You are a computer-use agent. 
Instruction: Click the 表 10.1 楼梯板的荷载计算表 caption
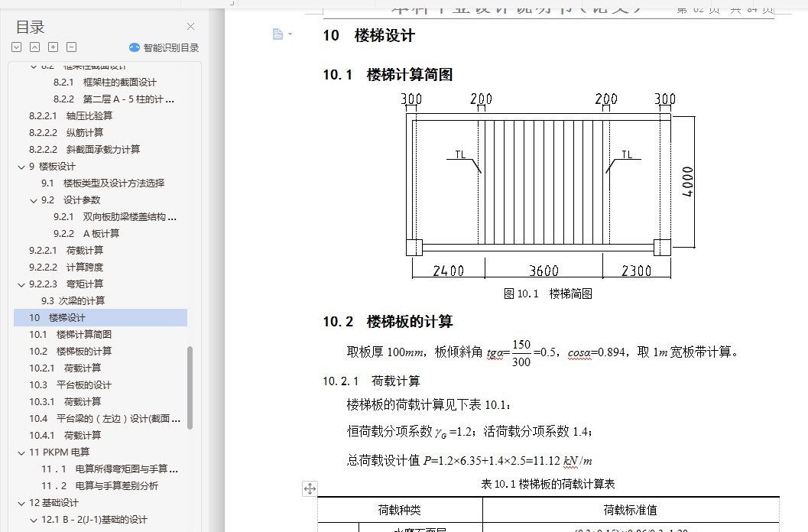[x=548, y=484]
